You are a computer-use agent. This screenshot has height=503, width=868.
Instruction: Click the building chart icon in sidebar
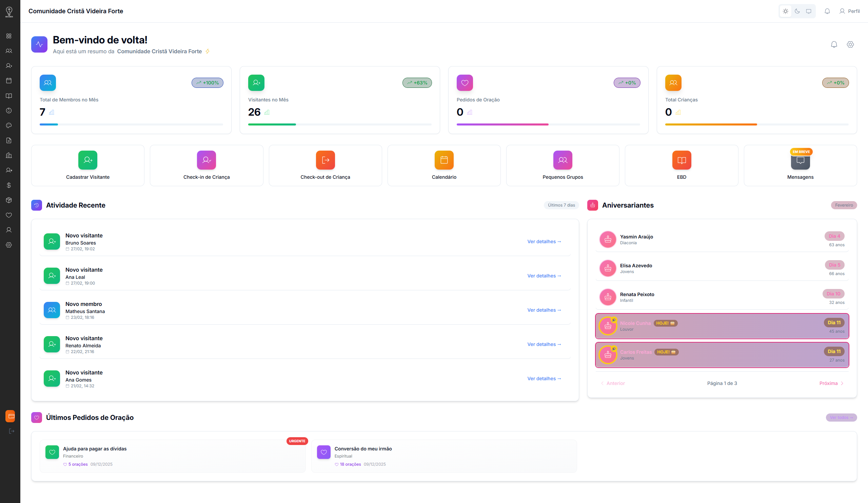9,155
